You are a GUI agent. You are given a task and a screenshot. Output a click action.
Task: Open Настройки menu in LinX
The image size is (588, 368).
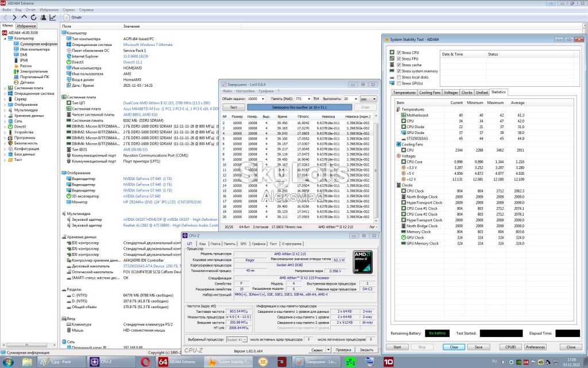[245, 91]
